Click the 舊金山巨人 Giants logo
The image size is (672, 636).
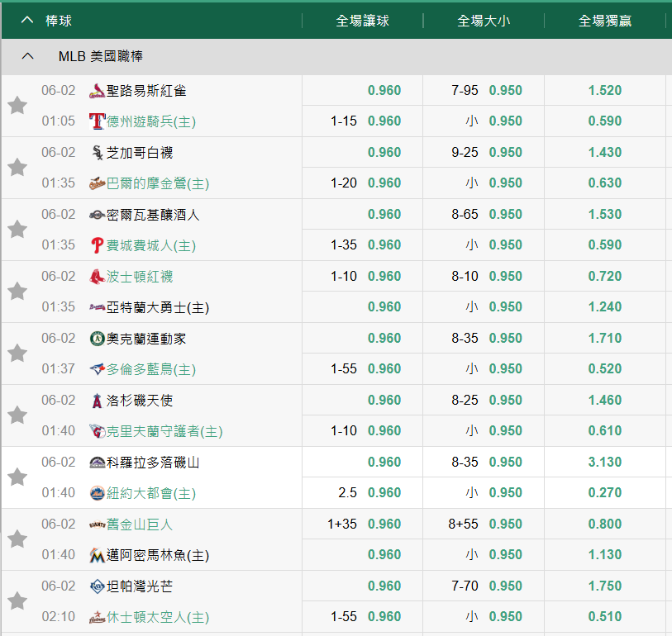97,524
